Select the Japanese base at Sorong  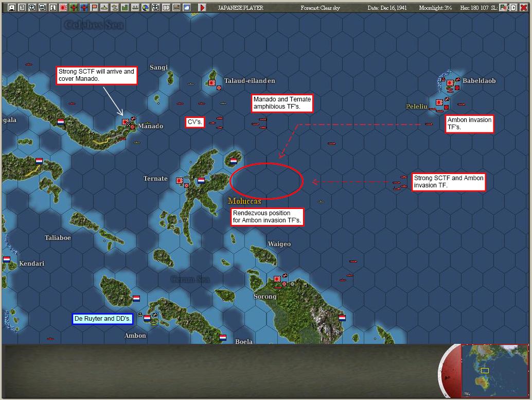(277, 279)
